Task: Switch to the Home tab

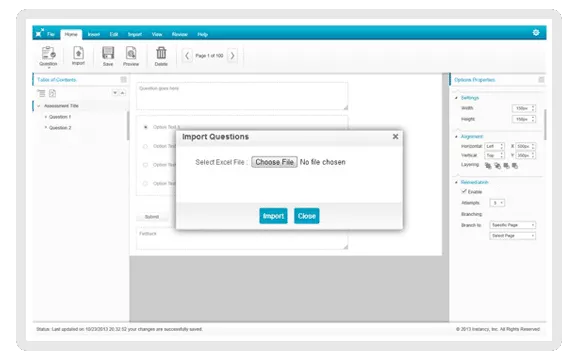Action: [x=71, y=35]
